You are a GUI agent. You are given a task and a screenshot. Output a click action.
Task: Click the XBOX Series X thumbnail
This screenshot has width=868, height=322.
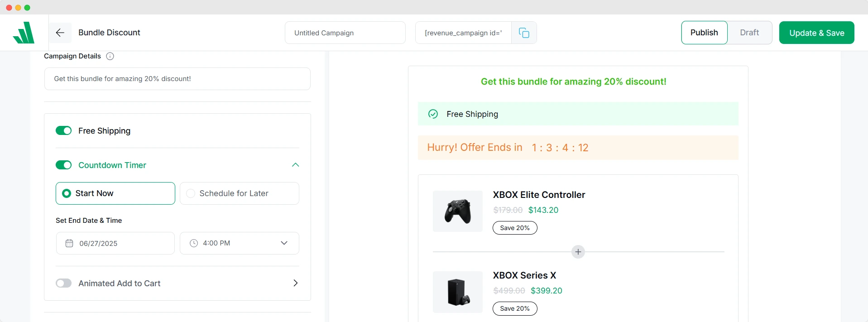[x=458, y=292]
